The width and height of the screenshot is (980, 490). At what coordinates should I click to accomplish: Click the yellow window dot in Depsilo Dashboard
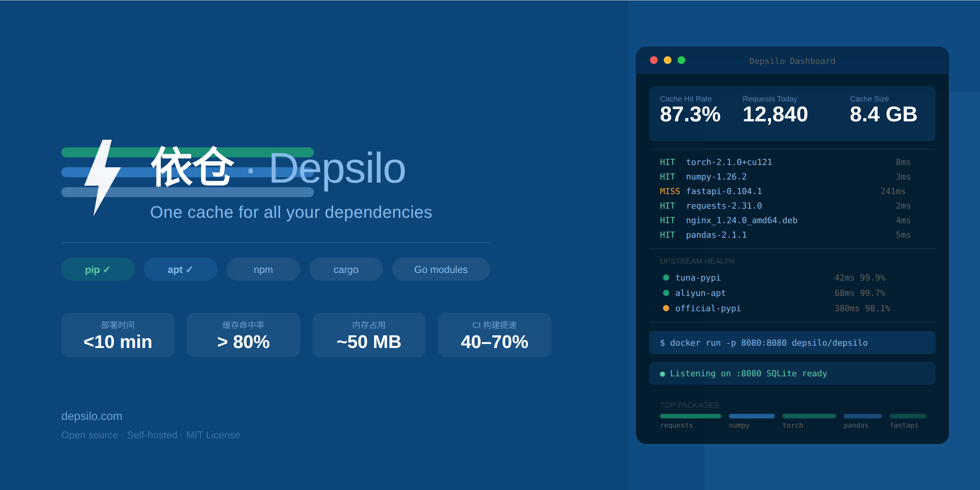pyautogui.click(x=668, y=60)
